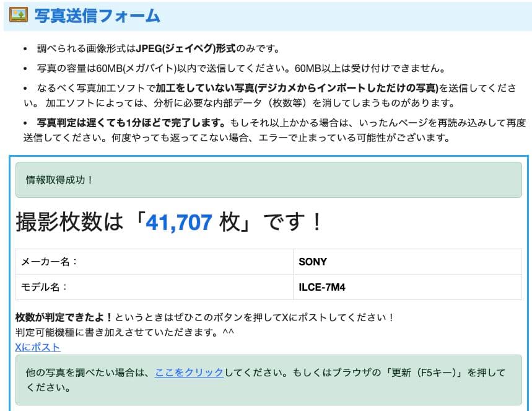Open the Xにポスト link
Viewport: 532px width, 411px height.
[38, 347]
